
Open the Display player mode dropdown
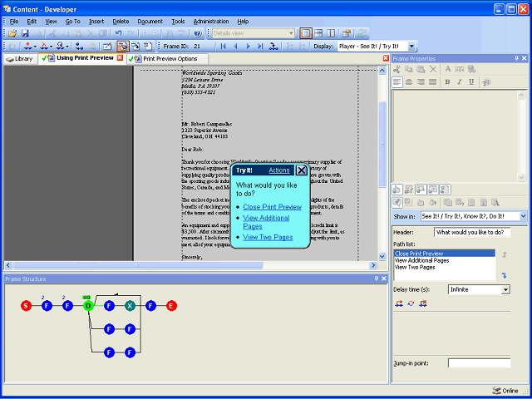(x=411, y=47)
